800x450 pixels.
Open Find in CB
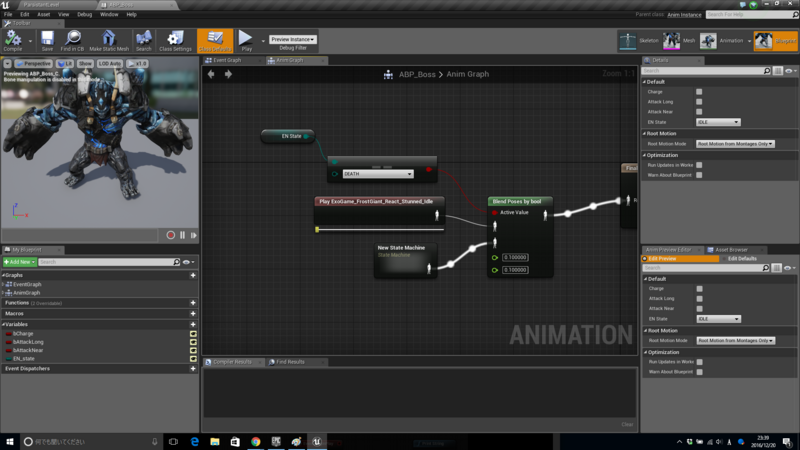coord(72,40)
